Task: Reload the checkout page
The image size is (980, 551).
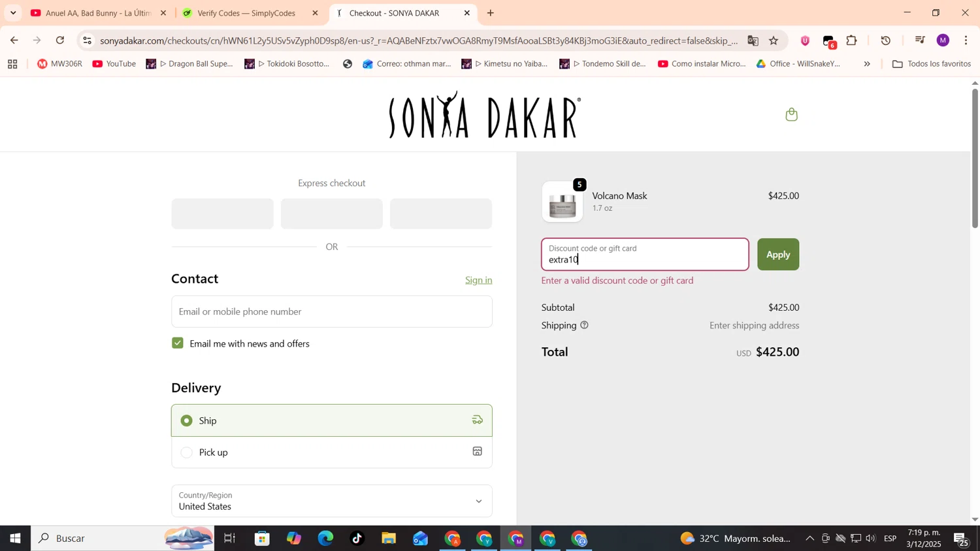Action: click(x=60, y=40)
